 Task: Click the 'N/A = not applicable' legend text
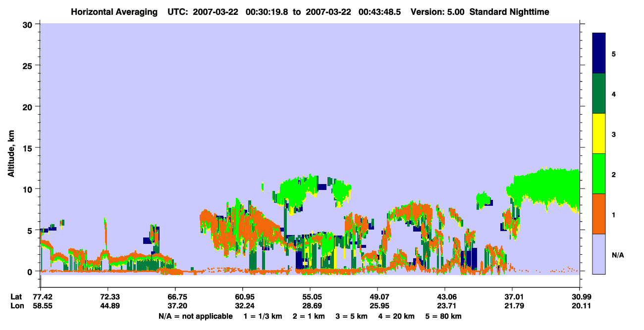[x=195, y=316]
